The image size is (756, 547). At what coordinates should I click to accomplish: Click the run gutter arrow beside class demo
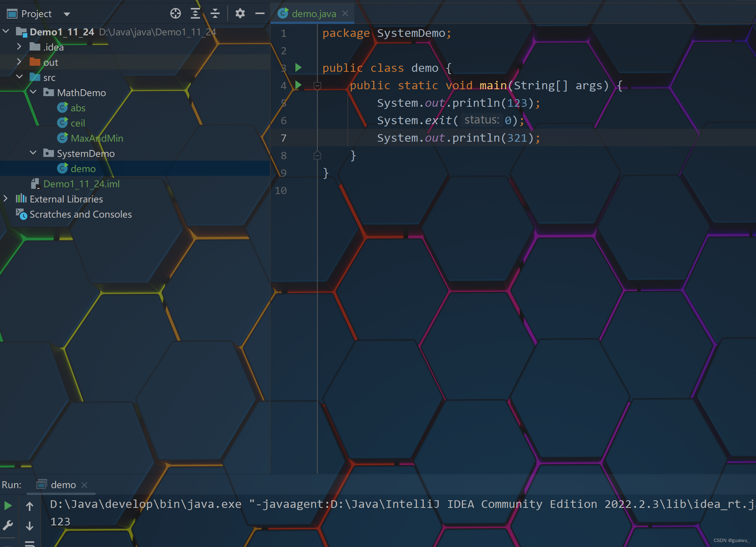pyautogui.click(x=298, y=68)
